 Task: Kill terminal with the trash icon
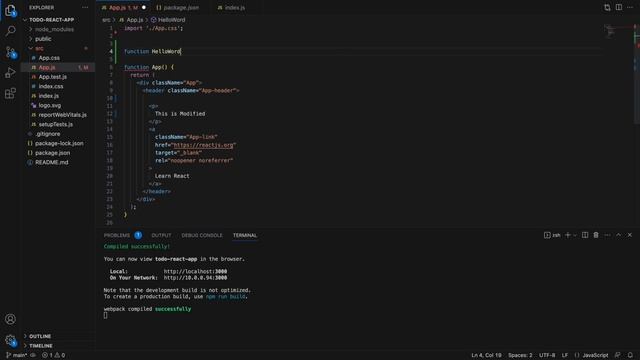click(x=596, y=235)
